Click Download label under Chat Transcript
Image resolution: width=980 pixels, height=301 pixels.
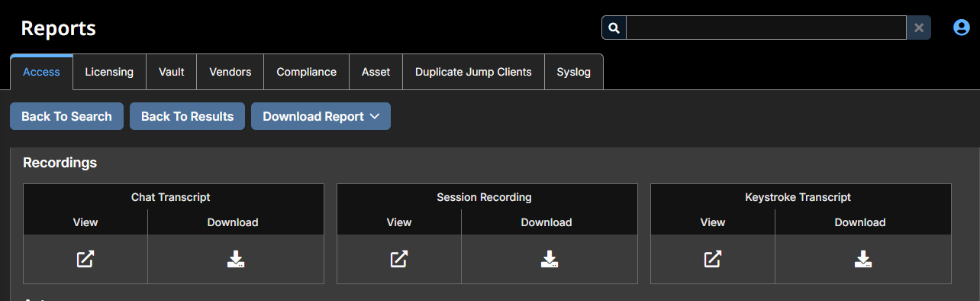click(x=233, y=222)
